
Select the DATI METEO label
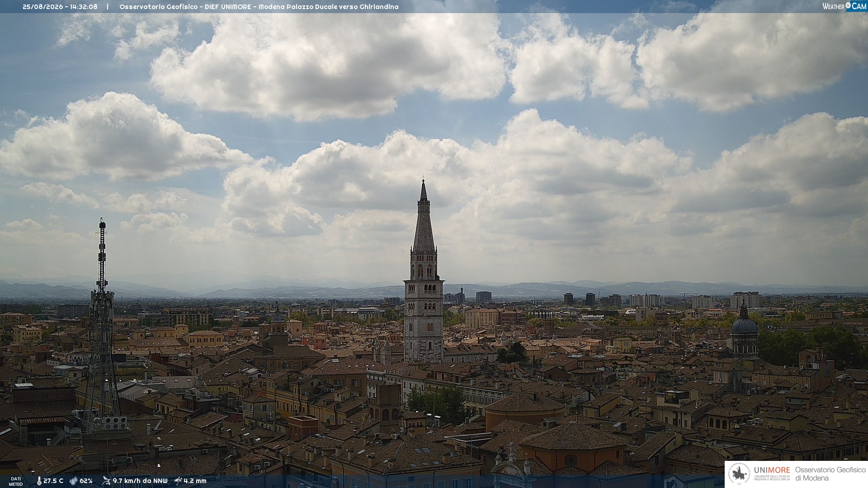coord(16,481)
